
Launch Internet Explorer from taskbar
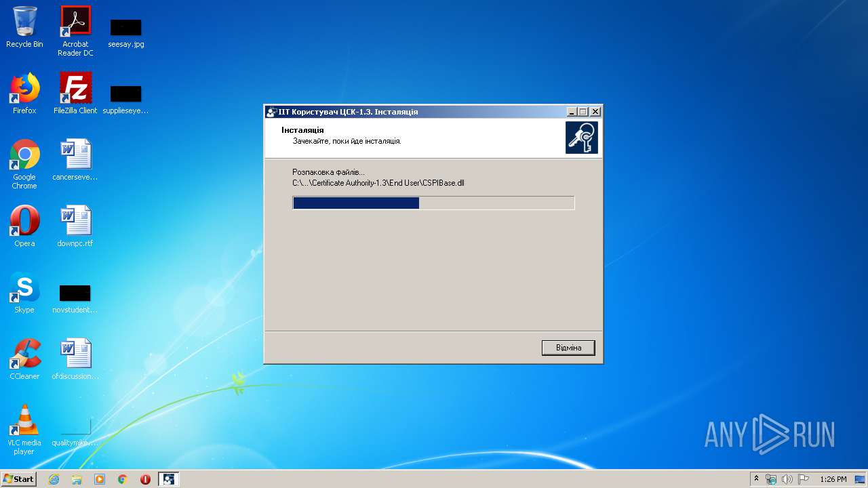[x=54, y=479]
